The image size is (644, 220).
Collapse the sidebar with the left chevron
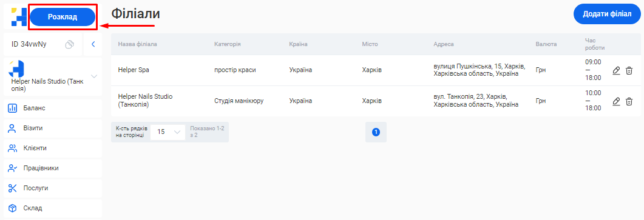click(93, 44)
